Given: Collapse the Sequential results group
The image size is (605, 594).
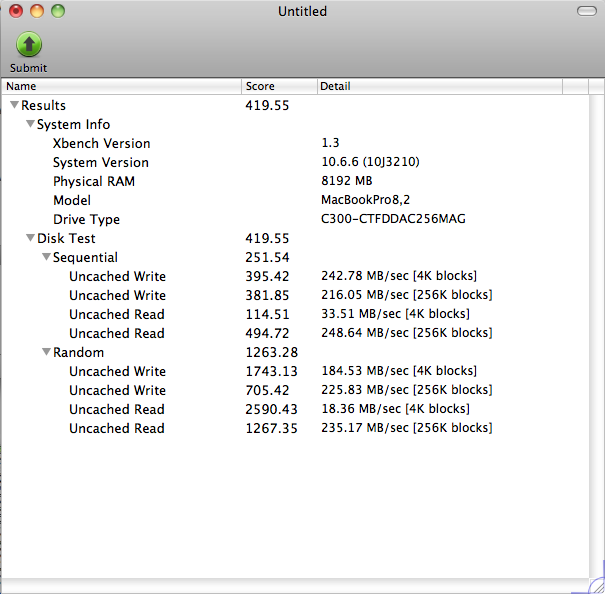Looking at the screenshot, I should pos(46,257).
